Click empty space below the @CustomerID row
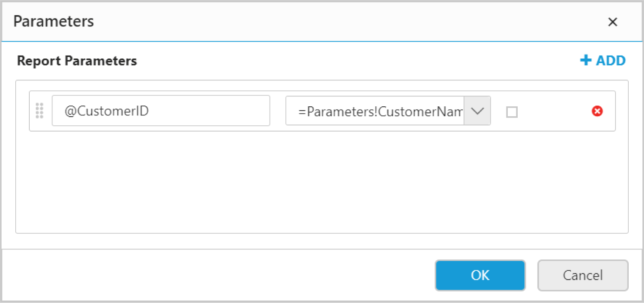Image resolution: width=644 pixels, height=303 pixels. (322, 181)
